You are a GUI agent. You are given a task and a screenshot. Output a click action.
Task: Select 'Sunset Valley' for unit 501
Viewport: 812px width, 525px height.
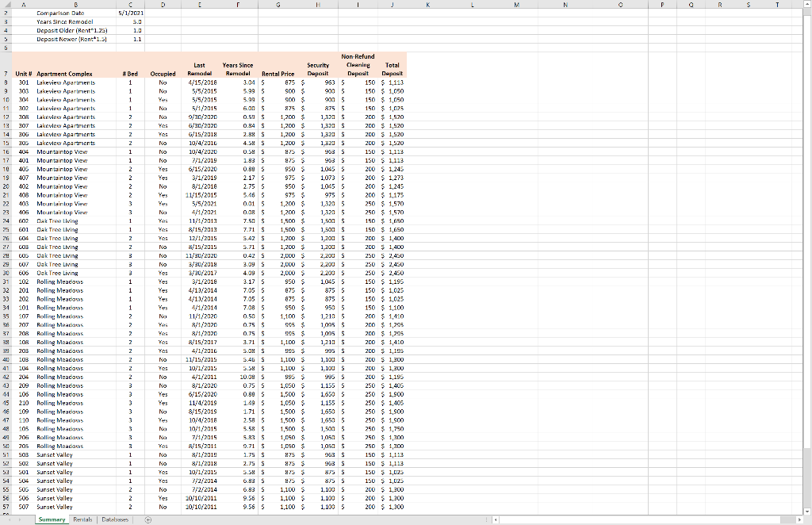(75, 472)
